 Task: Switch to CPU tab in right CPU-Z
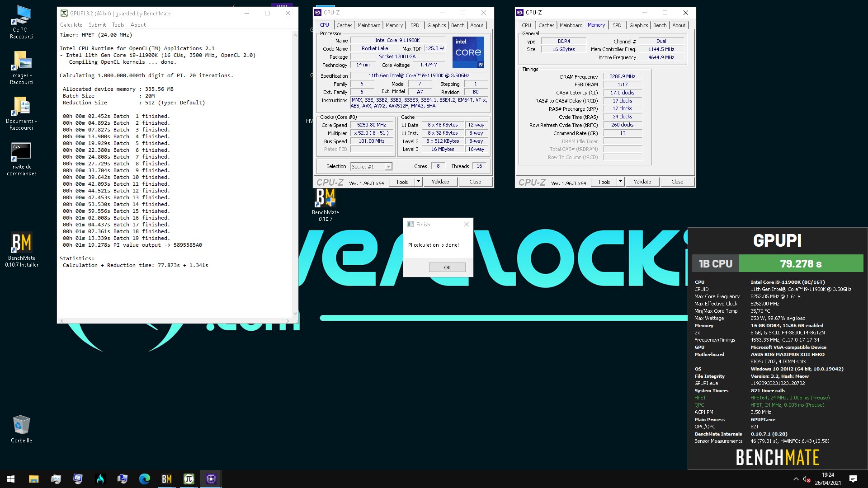point(526,25)
